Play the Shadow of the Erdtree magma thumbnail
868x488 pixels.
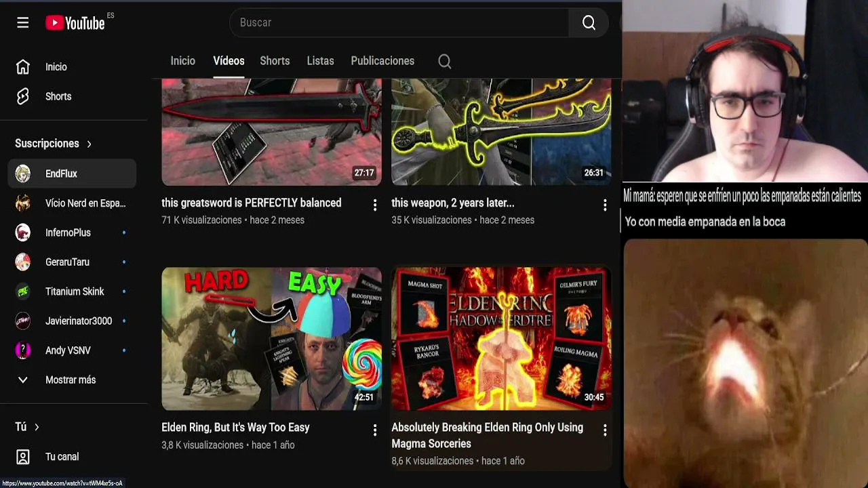tap(501, 339)
